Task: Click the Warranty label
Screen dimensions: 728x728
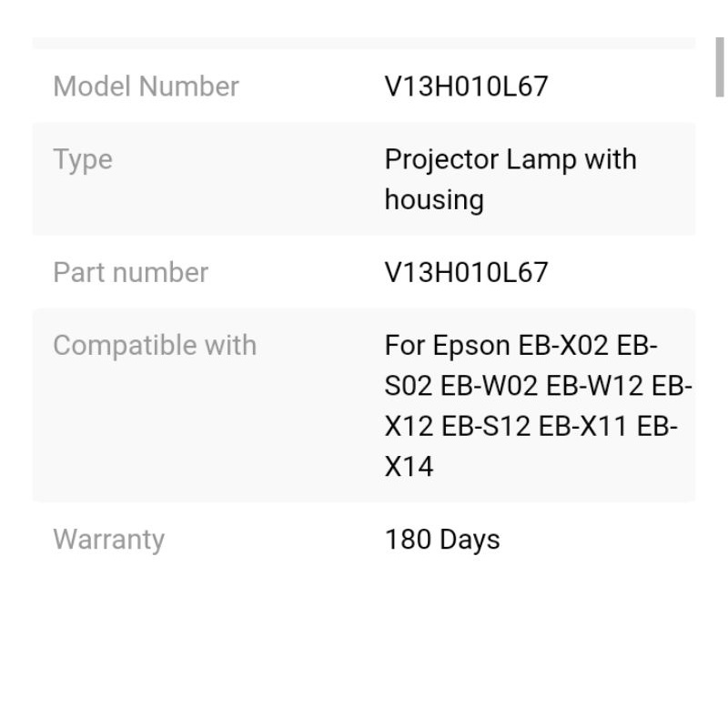Action: (x=108, y=539)
